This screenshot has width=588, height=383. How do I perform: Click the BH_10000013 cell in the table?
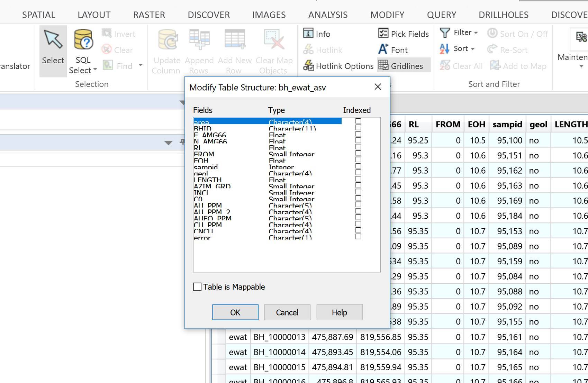coord(280,337)
